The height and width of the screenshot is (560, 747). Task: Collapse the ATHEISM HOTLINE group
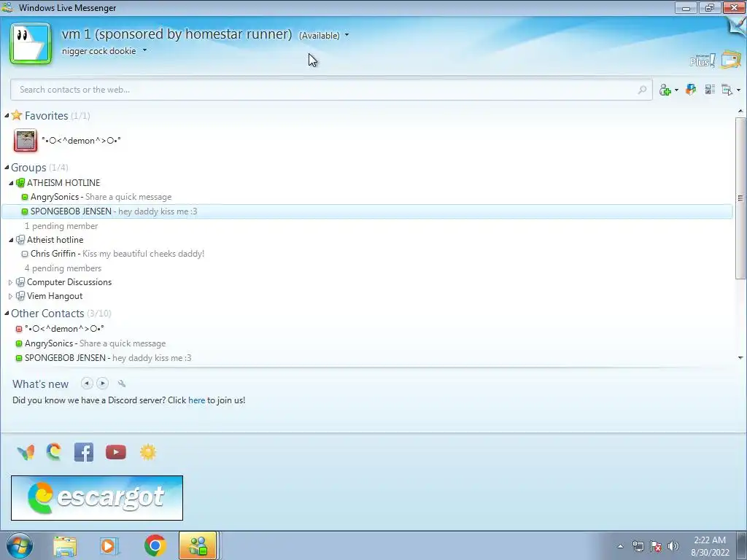pyautogui.click(x=11, y=183)
